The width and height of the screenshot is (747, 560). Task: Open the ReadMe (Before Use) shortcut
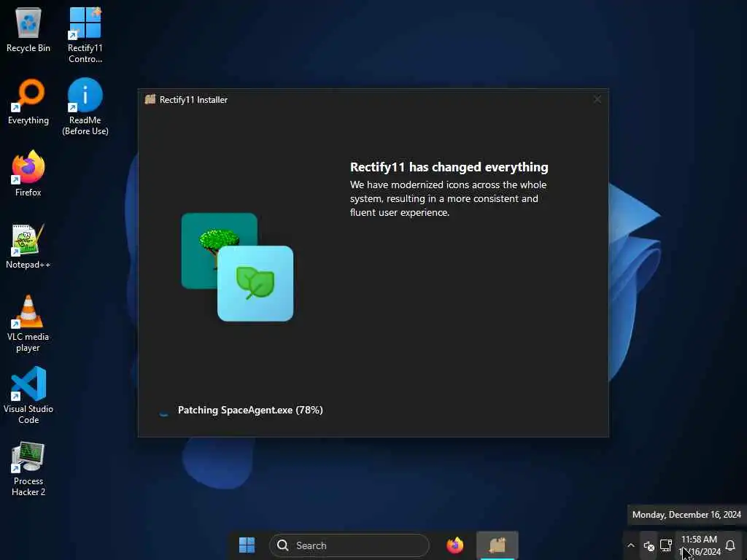click(85, 106)
